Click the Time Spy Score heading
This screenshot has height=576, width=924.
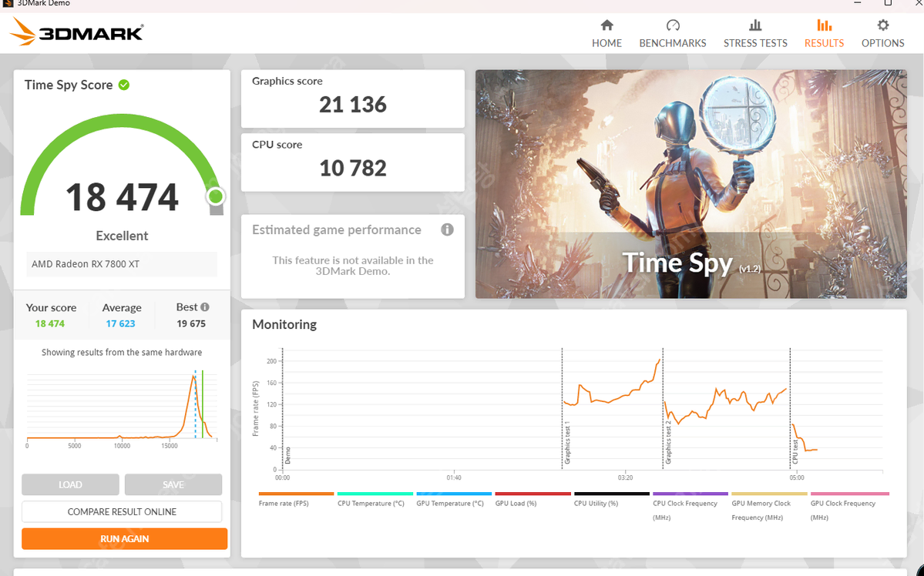coord(69,85)
